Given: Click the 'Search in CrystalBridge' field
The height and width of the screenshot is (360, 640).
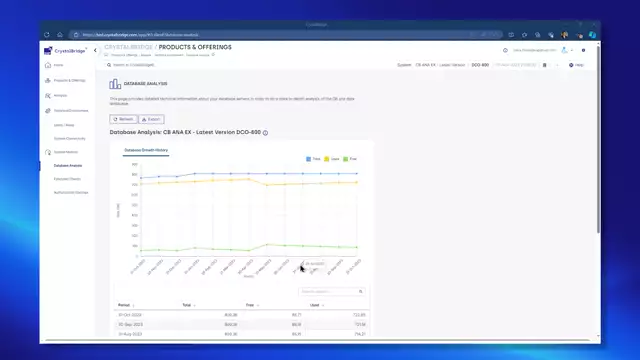Looking at the screenshot, I should [x=134, y=65].
